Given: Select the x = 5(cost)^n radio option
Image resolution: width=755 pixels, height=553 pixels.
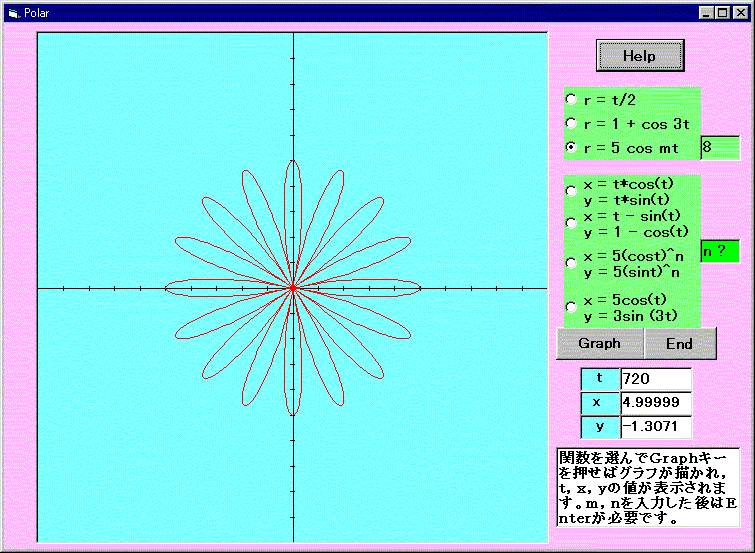Looking at the screenshot, I should (x=571, y=263).
